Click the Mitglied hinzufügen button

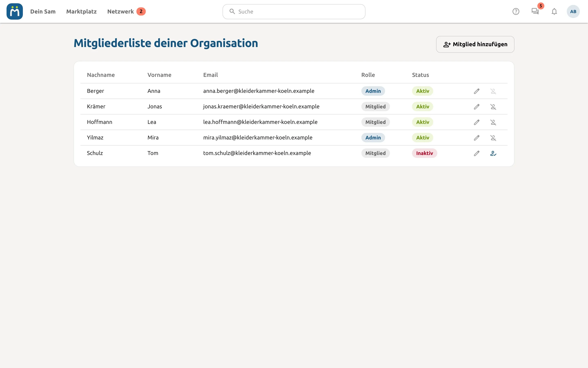pos(475,44)
